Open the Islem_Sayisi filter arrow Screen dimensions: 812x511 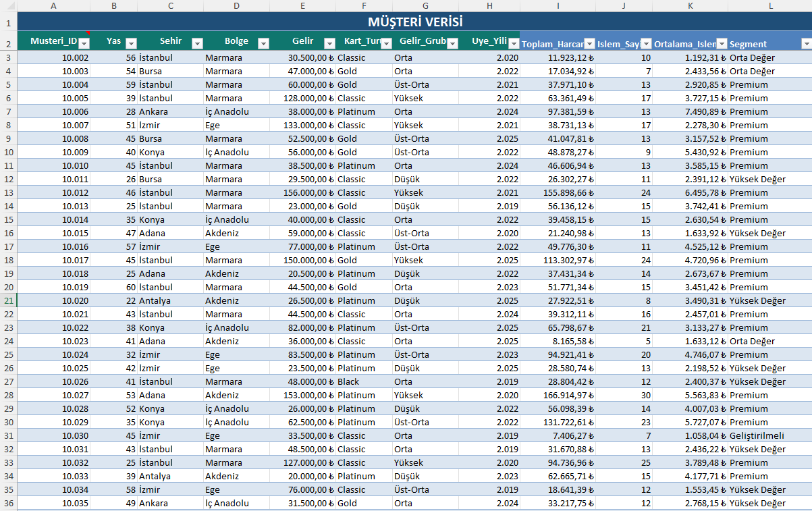point(646,43)
